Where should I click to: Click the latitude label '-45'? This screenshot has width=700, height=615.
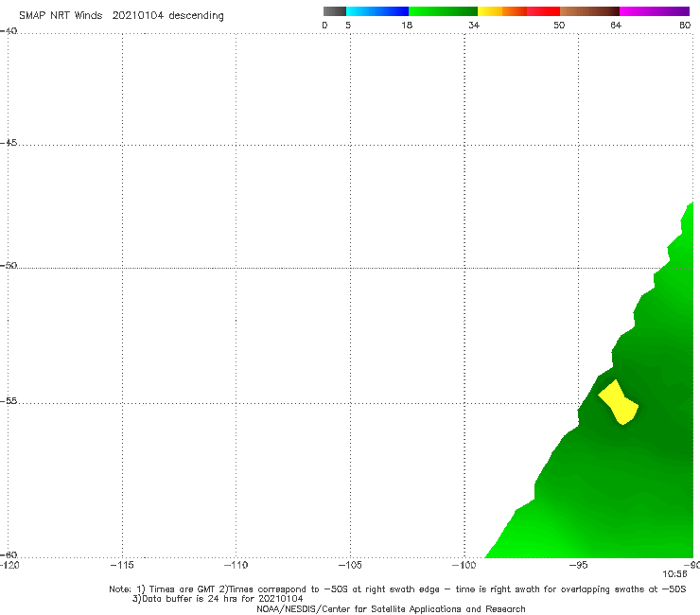[9, 143]
